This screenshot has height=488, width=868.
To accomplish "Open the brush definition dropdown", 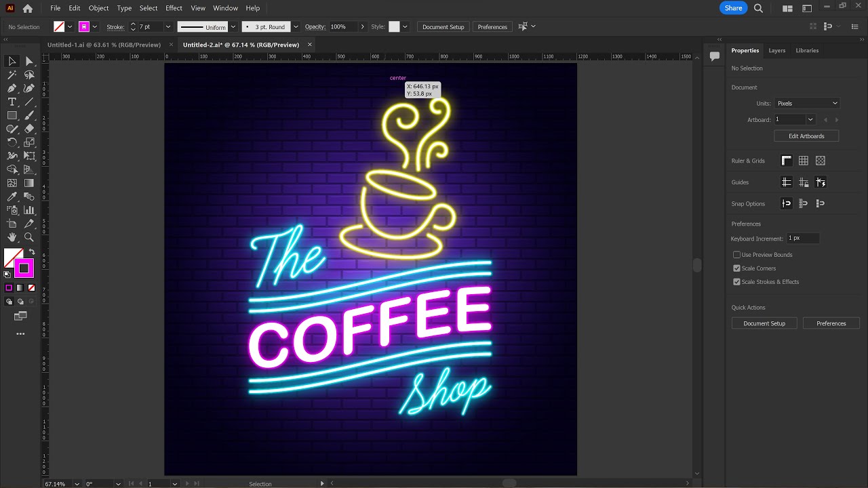I will (296, 27).
